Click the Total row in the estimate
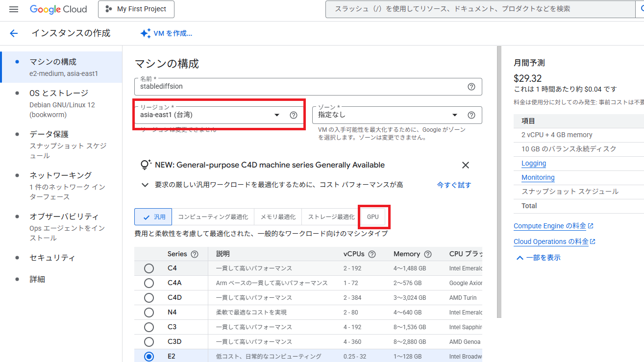Screen dimensions: 644x362 coord(579,206)
